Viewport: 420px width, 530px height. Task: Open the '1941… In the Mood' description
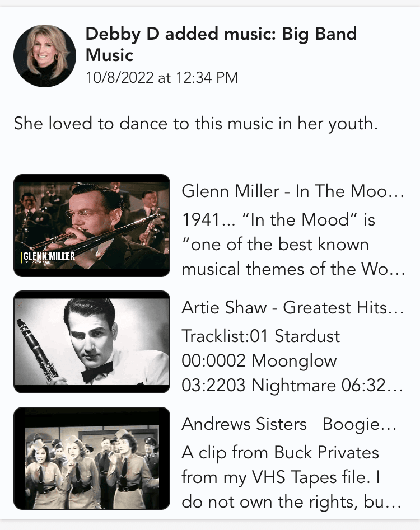click(293, 245)
